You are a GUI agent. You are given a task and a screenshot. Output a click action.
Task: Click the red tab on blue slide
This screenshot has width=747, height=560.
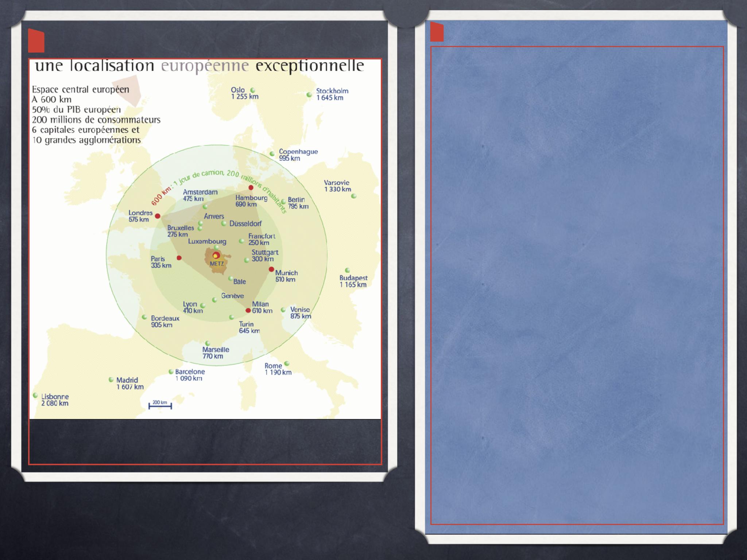coord(437,32)
